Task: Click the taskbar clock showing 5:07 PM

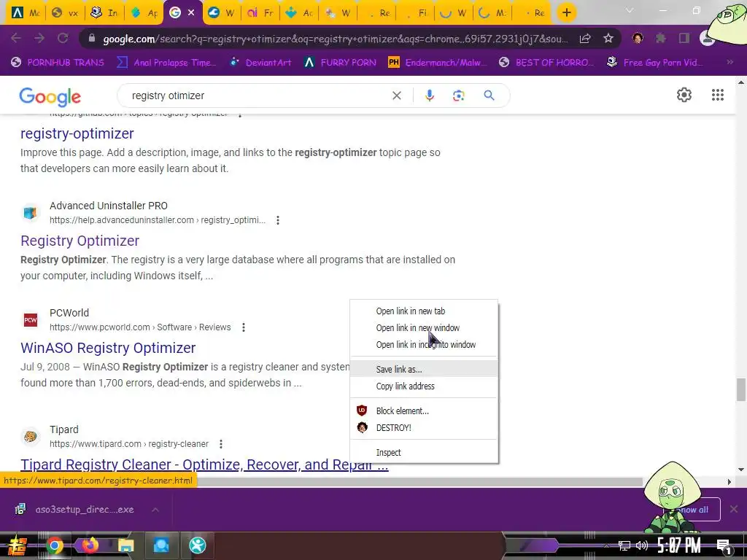Action: (x=679, y=545)
